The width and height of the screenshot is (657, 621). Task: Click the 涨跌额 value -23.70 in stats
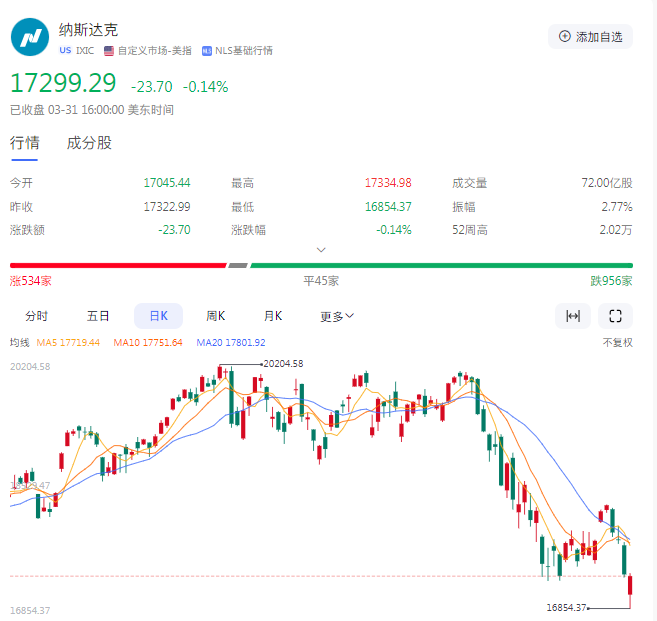point(174,230)
